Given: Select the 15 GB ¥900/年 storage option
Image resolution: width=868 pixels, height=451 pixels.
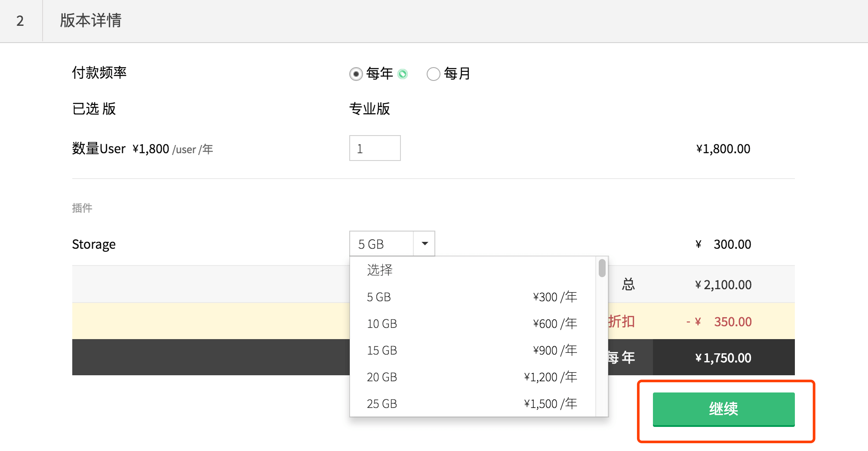Looking at the screenshot, I should click(x=471, y=350).
